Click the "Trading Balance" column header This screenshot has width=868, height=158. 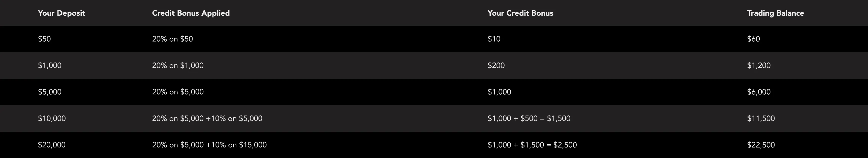775,13
